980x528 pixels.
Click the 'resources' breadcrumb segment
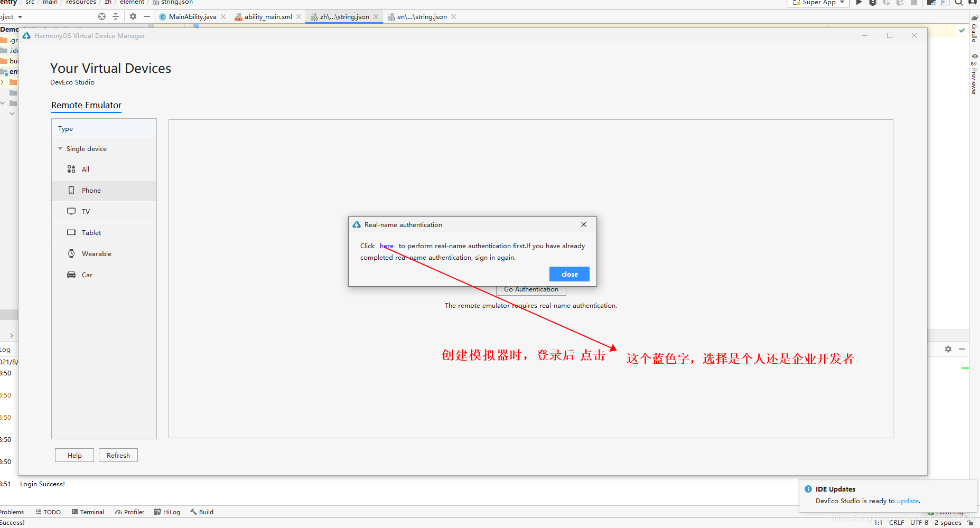81,3
